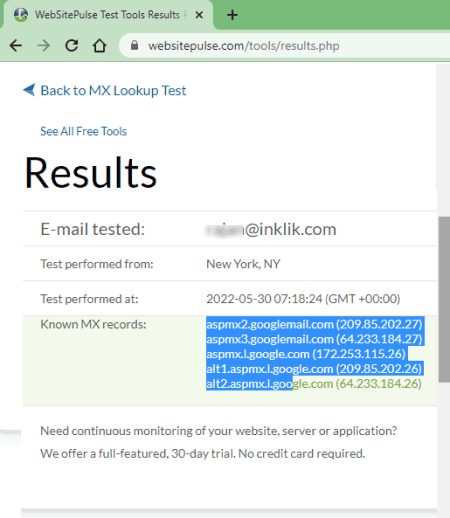Click the page vertical scrollbar thumb
Viewport: 450px width, 518px height.
click(444, 299)
